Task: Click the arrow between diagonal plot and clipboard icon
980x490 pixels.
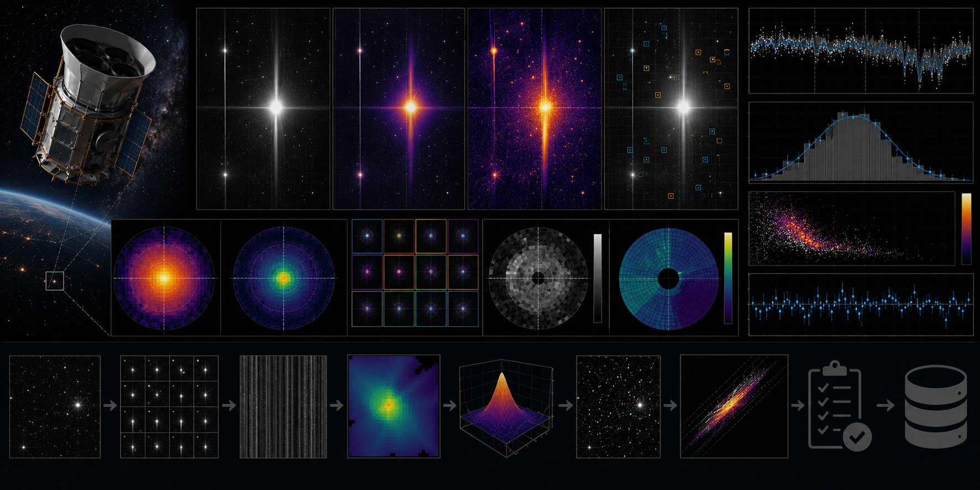Action: tap(798, 405)
